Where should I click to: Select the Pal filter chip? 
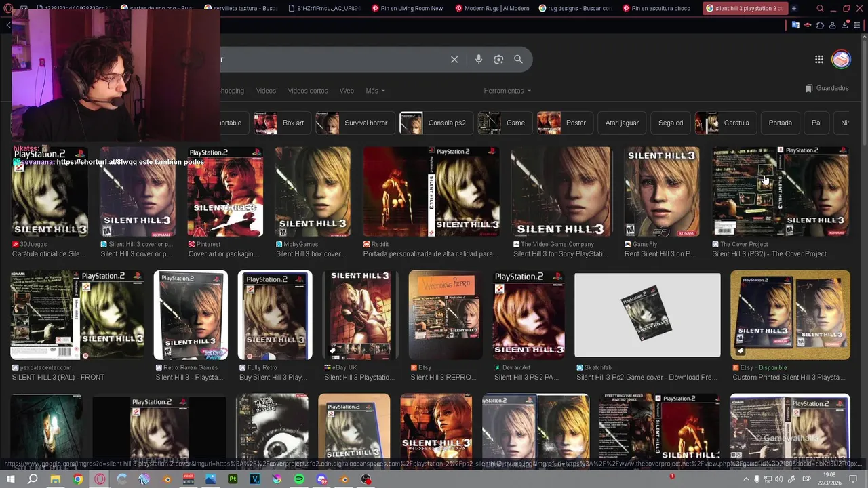point(816,123)
